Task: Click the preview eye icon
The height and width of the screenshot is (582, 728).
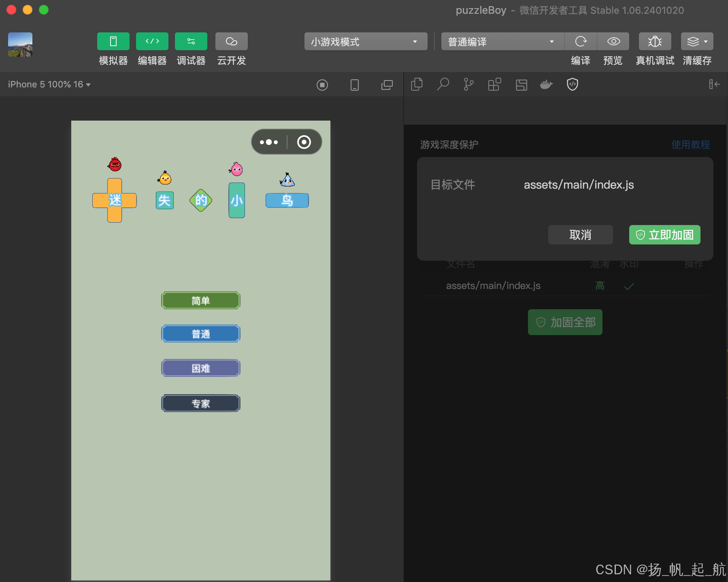Action: click(613, 41)
